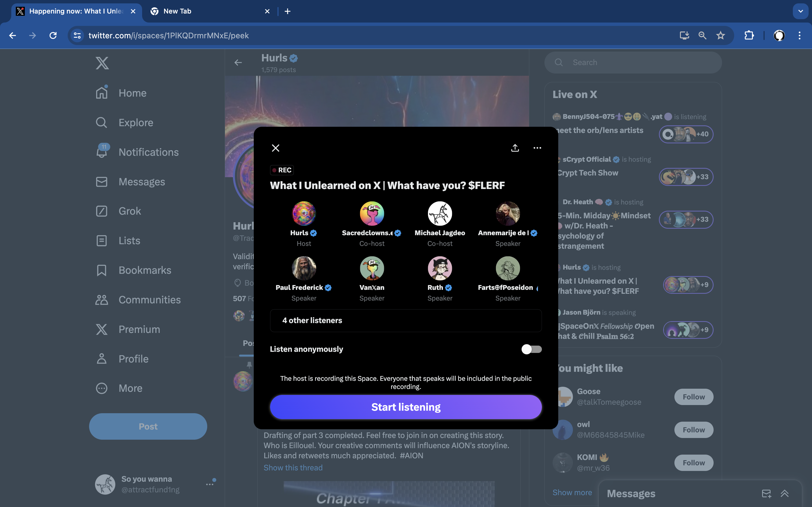View site information icon in address bar
The image size is (812, 507).
(78, 35)
